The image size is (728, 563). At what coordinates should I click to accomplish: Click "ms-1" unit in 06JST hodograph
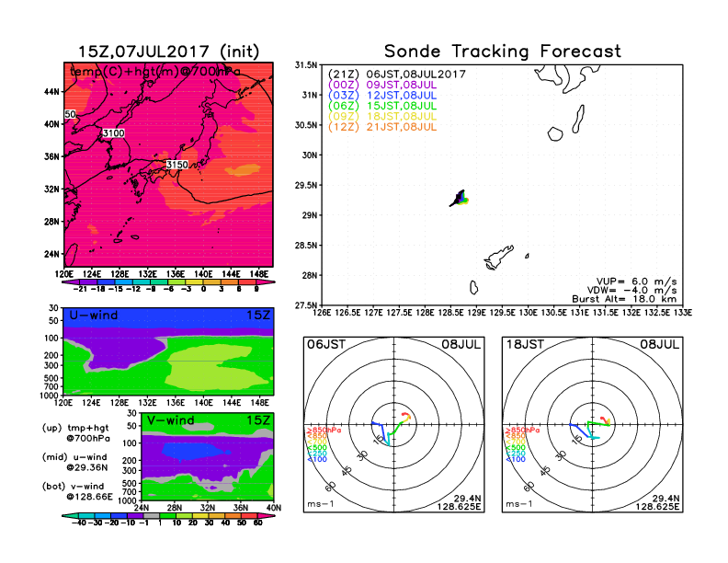(x=321, y=504)
